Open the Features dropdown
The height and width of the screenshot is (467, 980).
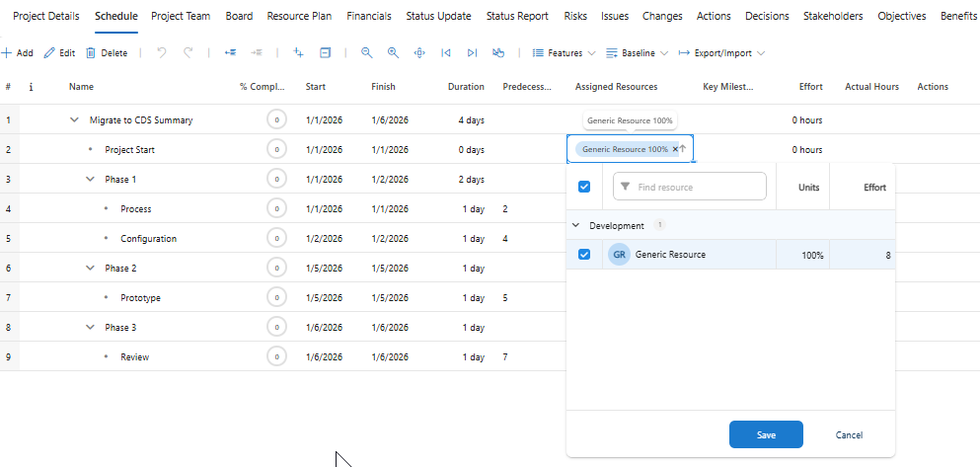pos(564,53)
